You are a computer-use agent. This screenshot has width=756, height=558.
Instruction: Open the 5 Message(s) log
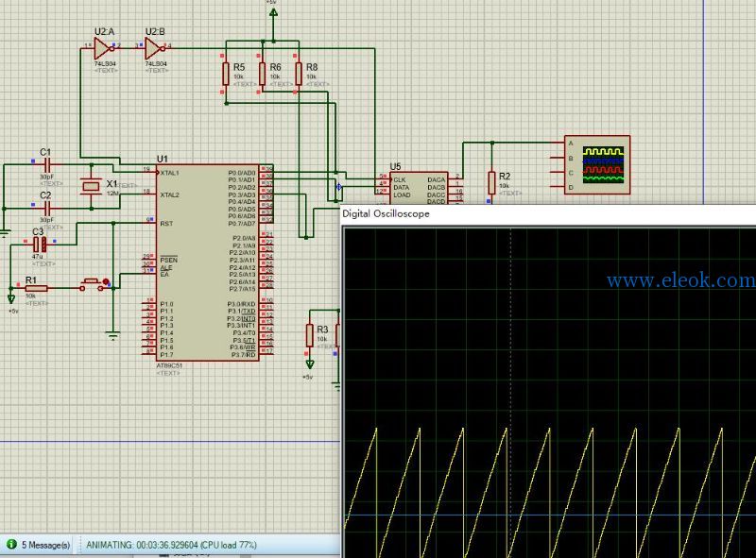(x=45, y=545)
